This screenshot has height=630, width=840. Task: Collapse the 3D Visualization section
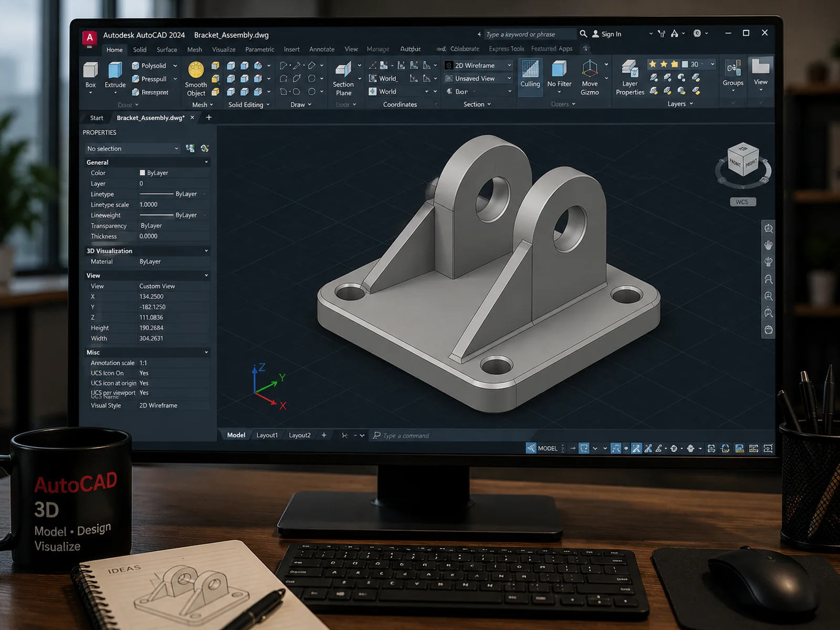tap(206, 251)
